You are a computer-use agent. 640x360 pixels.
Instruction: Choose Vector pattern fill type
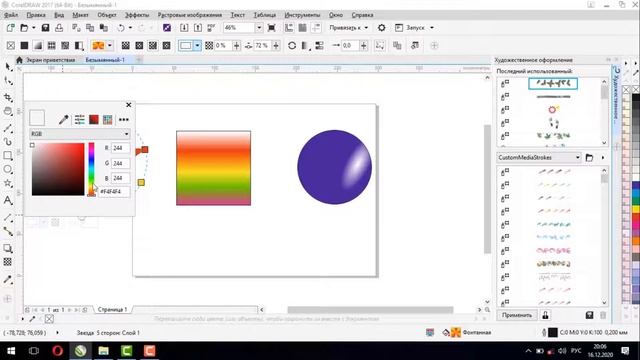51,45
